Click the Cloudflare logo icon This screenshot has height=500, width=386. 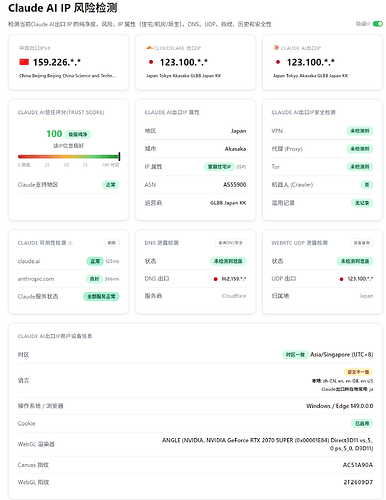pos(149,48)
